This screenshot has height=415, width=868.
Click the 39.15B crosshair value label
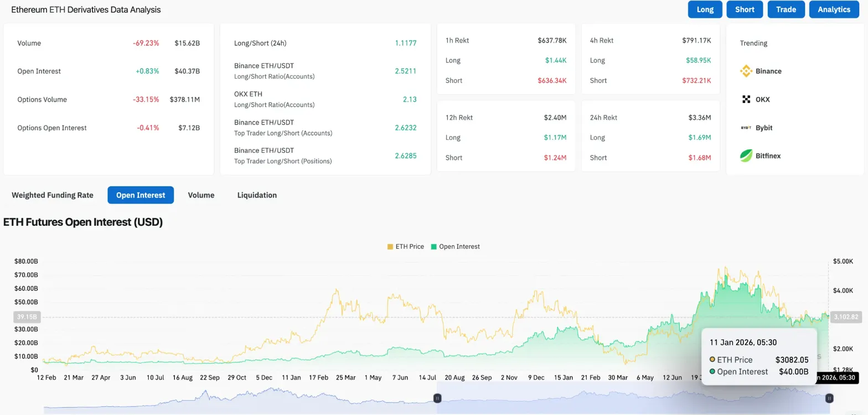coord(27,317)
